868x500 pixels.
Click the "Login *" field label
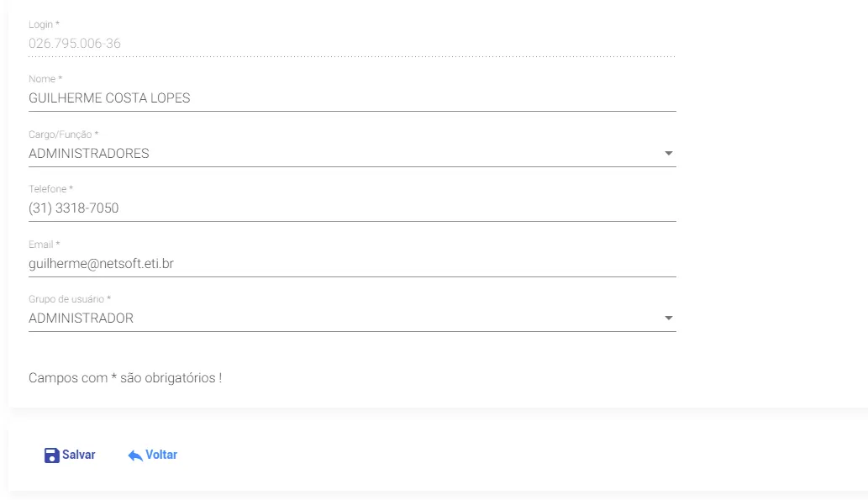click(44, 24)
